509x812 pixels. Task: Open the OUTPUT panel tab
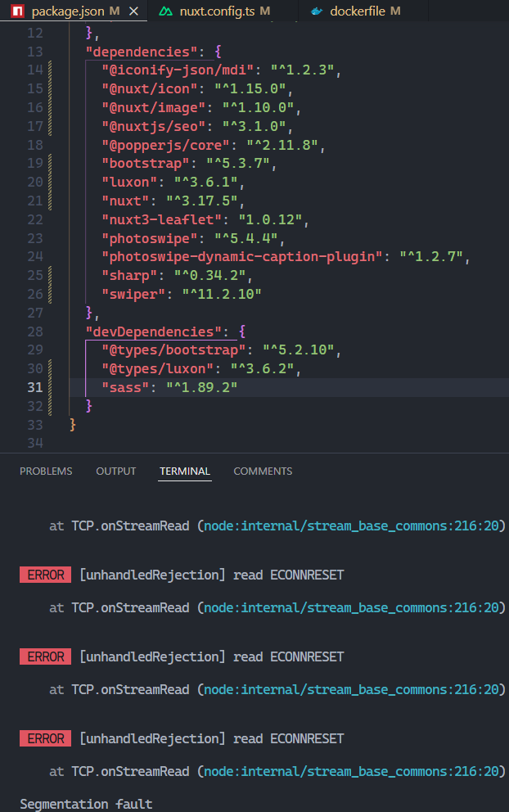tap(116, 471)
